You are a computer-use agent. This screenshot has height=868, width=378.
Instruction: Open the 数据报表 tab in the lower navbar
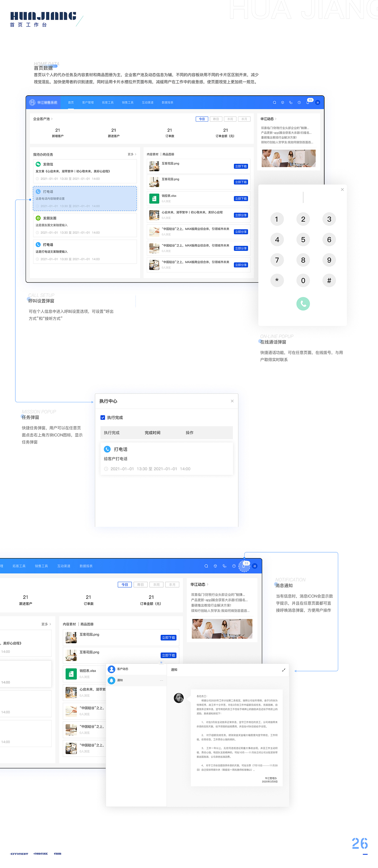click(x=86, y=566)
